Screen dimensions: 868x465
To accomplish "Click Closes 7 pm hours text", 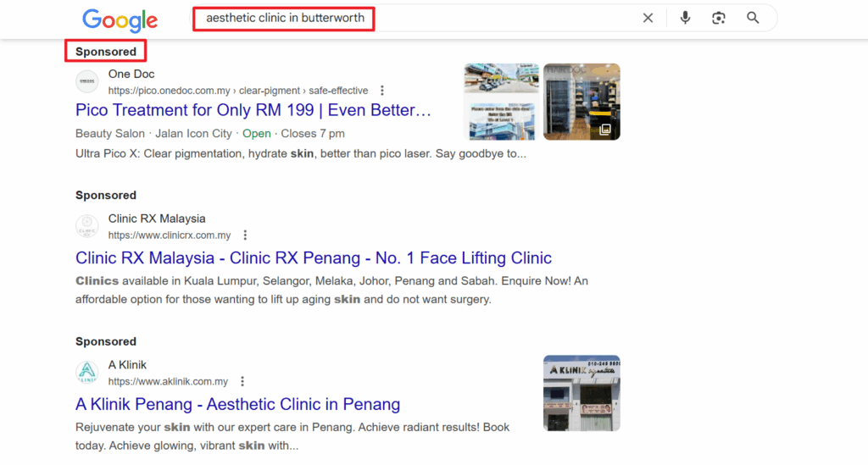I will [313, 134].
